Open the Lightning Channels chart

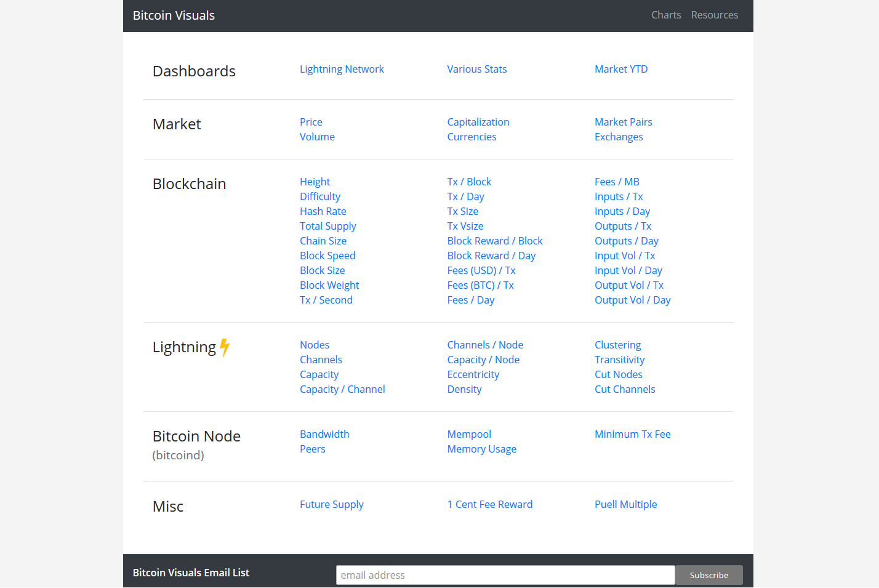tap(321, 360)
